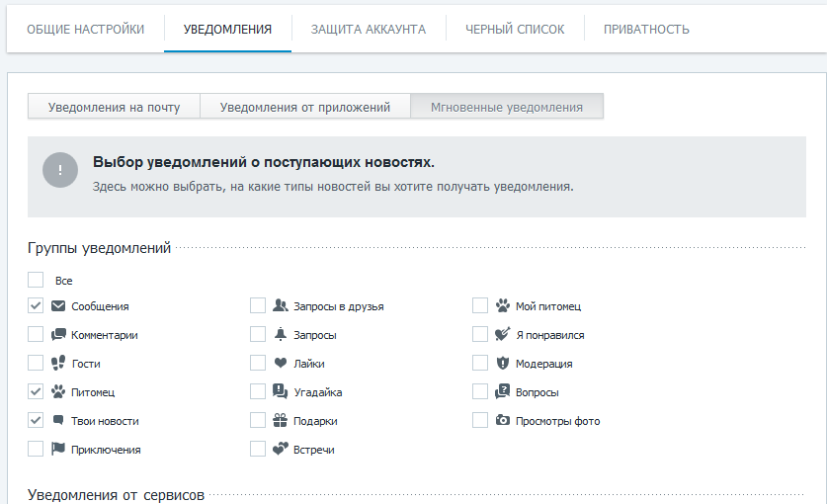Check the Запросы в друзья checkbox

coord(258,305)
